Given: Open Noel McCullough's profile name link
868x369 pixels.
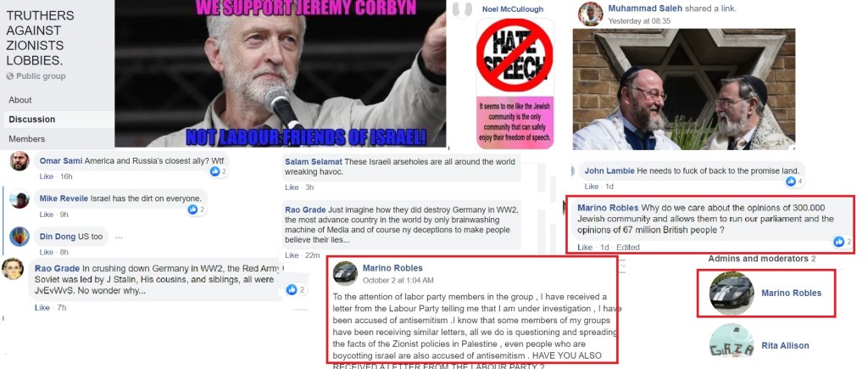Looking at the screenshot, I should [x=513, y=9].
